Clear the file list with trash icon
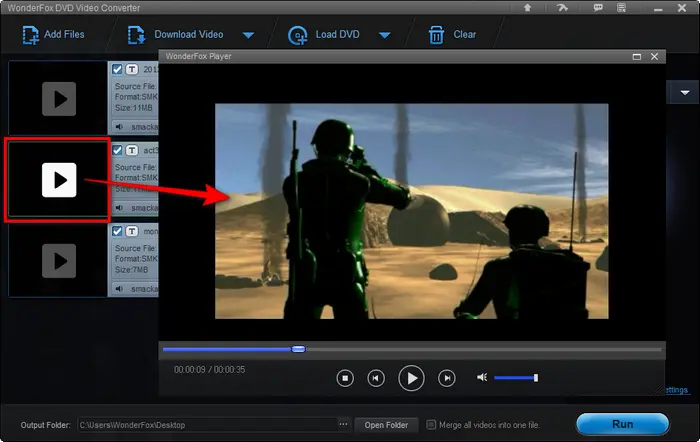The width and height of the screenshot is (700, 442). pos(452,35)
